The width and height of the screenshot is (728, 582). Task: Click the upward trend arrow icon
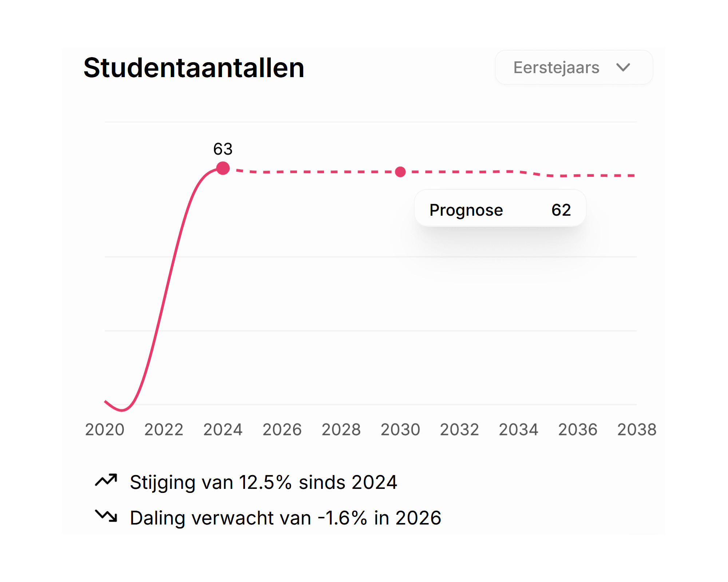tap(106, 481)
